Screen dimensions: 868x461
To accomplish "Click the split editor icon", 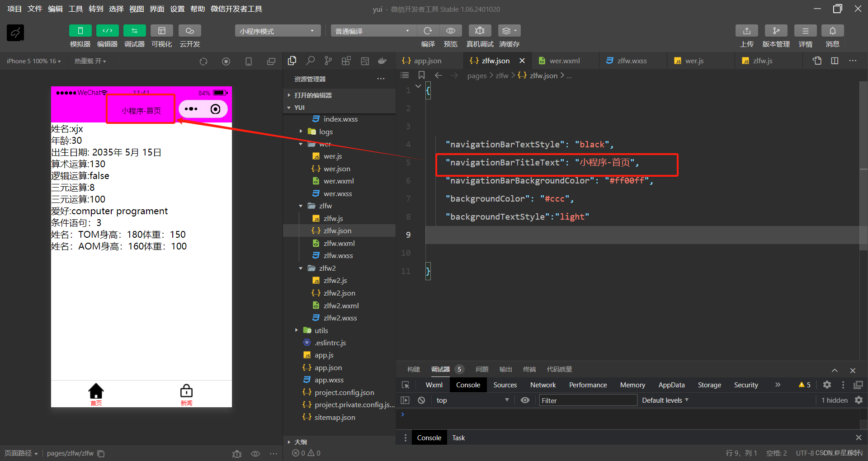I will point(835,61).
